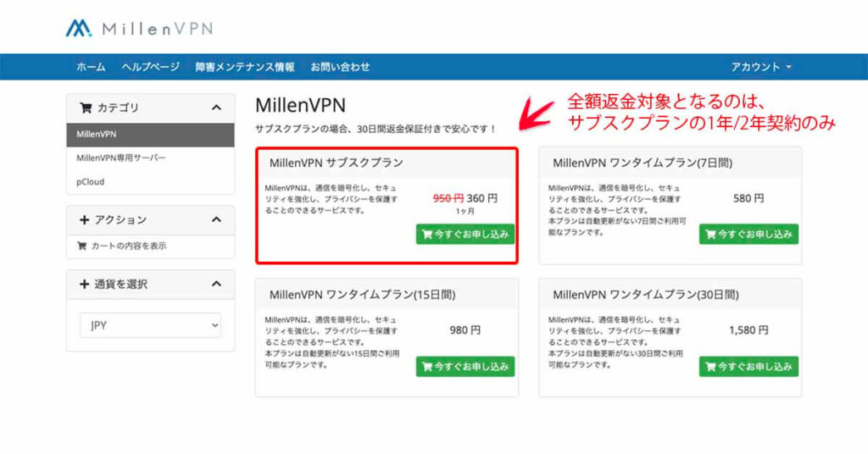Click the cart icon beside カートの内容を表示
This screenshot has width=868, height=454.
click(82, 246)
